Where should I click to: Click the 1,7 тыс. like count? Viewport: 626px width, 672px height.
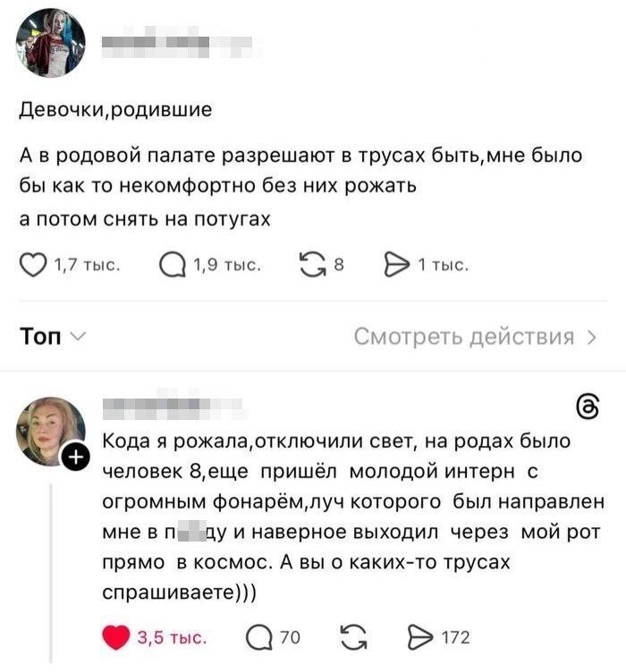coord(87,265)
